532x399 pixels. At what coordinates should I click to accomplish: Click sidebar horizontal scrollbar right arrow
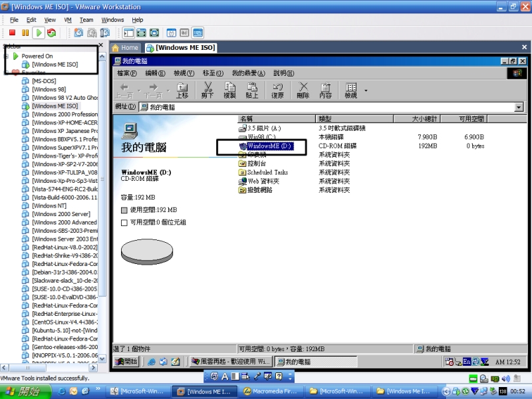(x=94, y=368)
